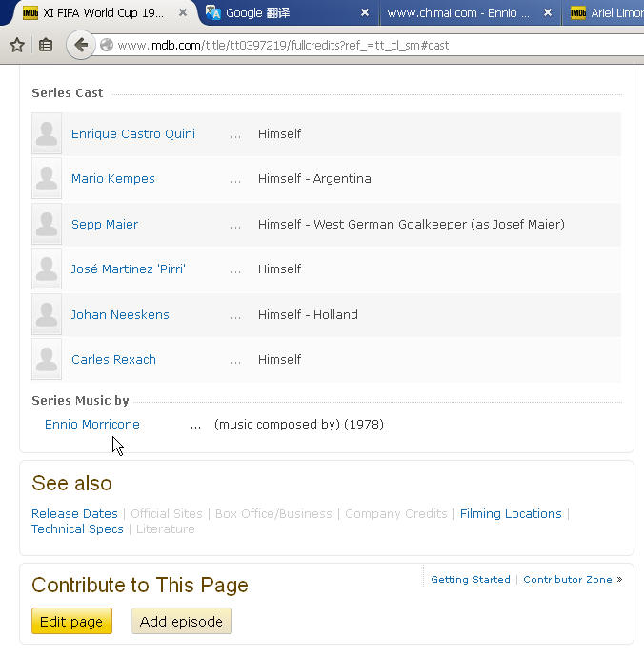Screen dimensions: 644x658
Task: Open Getting Started link
Action: point(471,580)
